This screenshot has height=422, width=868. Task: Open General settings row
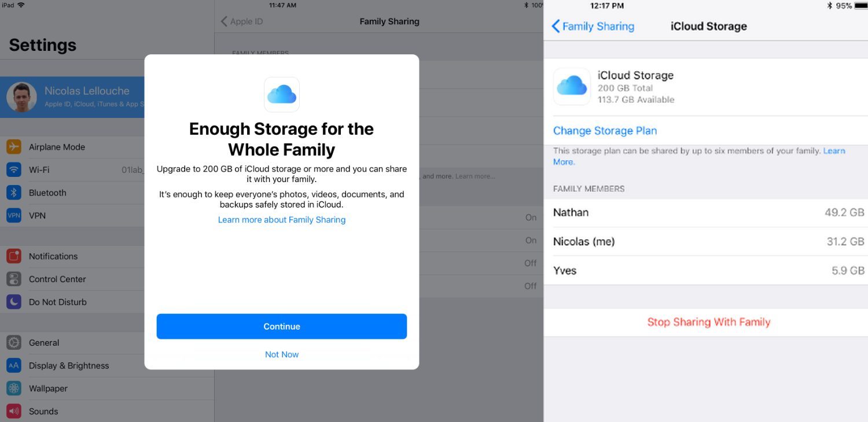72,343
